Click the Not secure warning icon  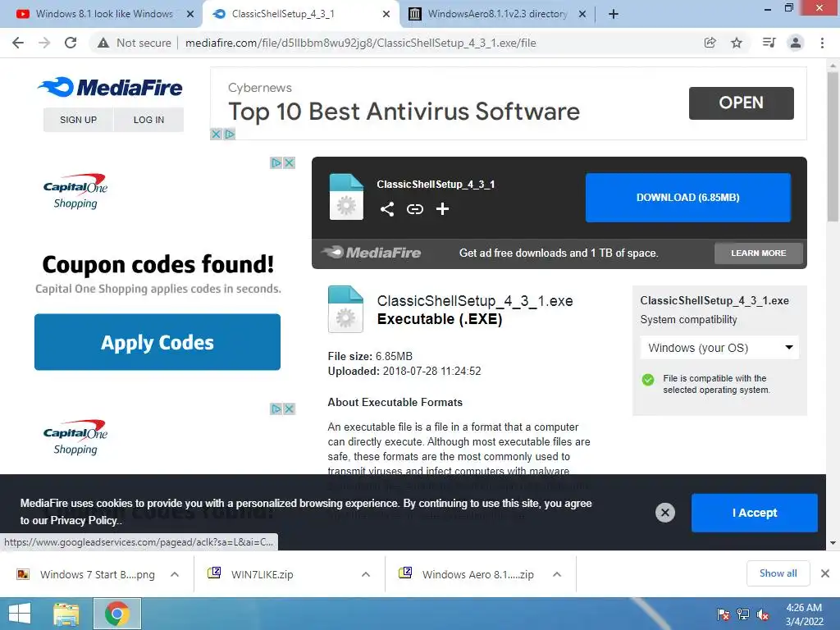[x=103, y=43]
